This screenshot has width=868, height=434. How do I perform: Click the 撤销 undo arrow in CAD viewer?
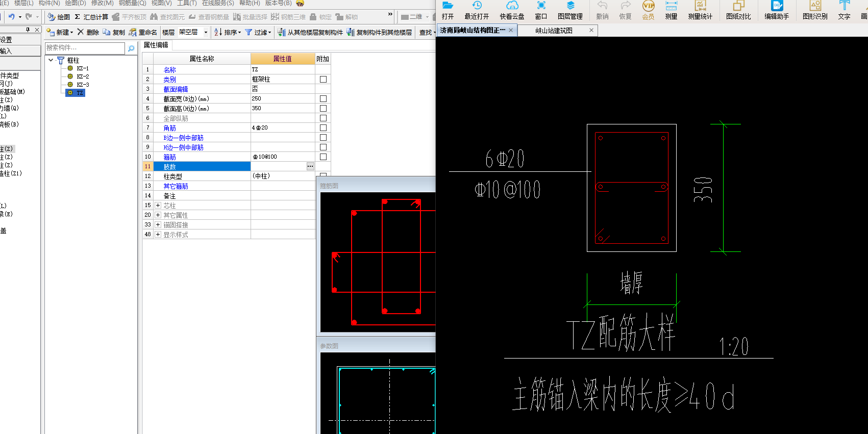tap(602, 10)
